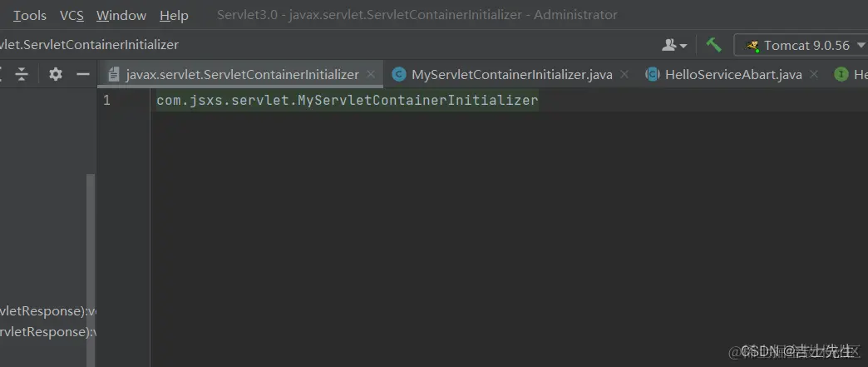Open the user account dropdown icon
The width and height of the screenshot is (868, 367).
point(673,45)
